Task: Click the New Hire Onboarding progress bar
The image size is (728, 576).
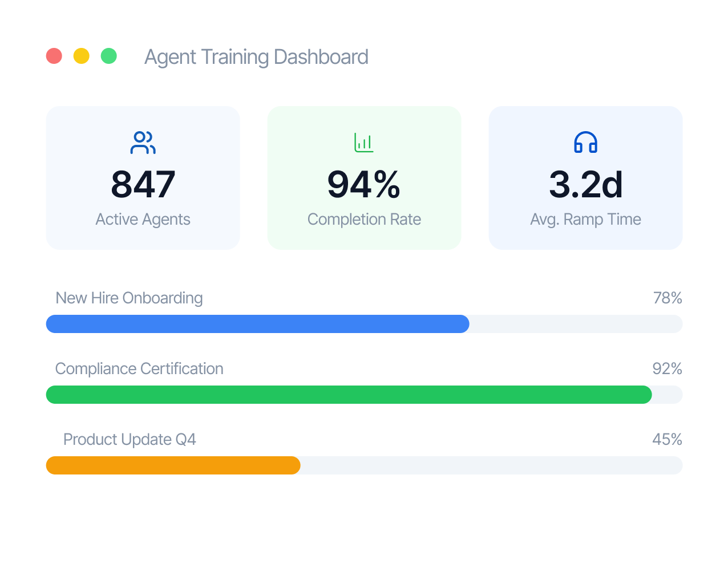Action: coord(364,324)
